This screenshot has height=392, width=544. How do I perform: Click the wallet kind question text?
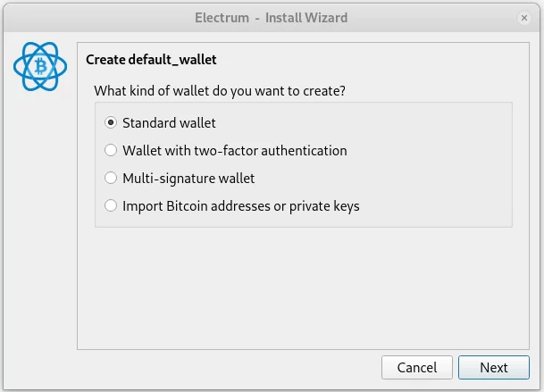pos(220,91)
